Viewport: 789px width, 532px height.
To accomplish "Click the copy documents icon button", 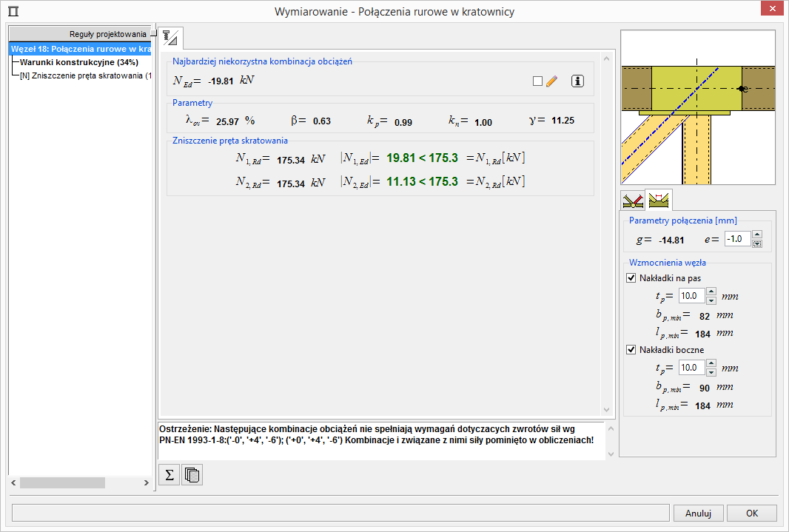I will click(x=192, y=475).
